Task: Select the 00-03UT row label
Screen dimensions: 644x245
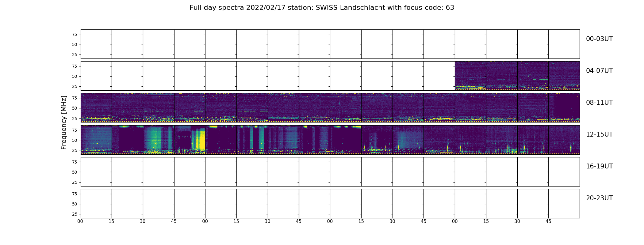Action: tap(599, 39)
